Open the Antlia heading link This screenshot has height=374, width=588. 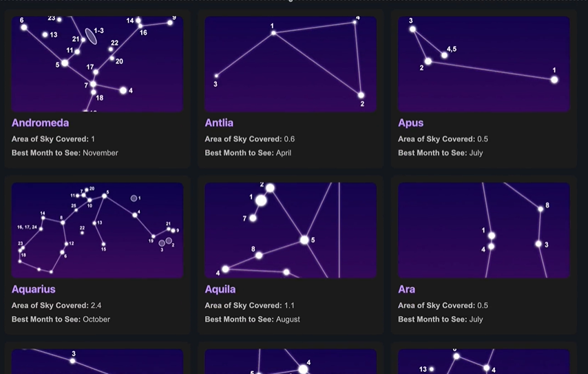(219, 123)
